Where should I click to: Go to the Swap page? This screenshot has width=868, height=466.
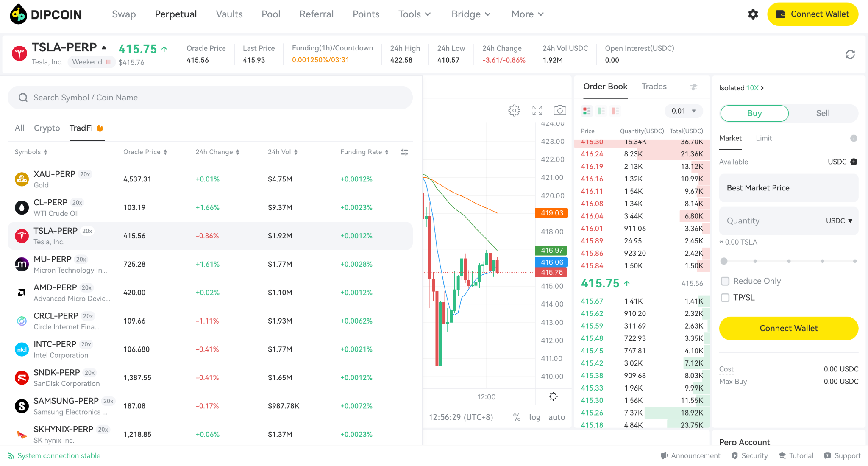124,14
